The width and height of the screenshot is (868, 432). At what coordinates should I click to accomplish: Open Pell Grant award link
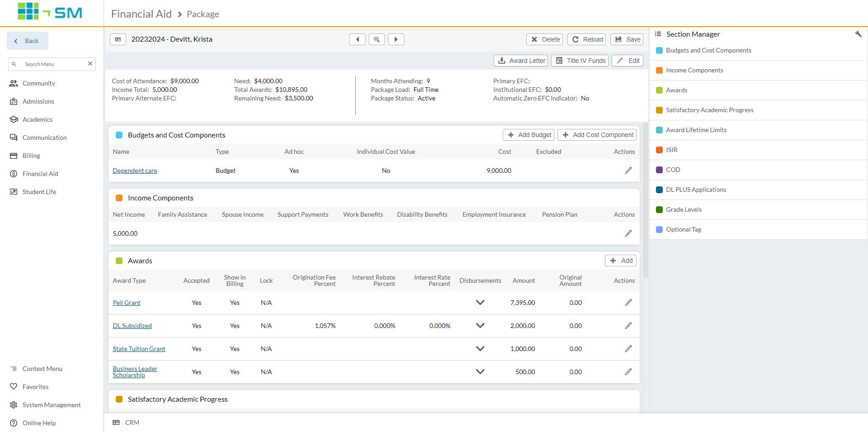click(127, 303)
